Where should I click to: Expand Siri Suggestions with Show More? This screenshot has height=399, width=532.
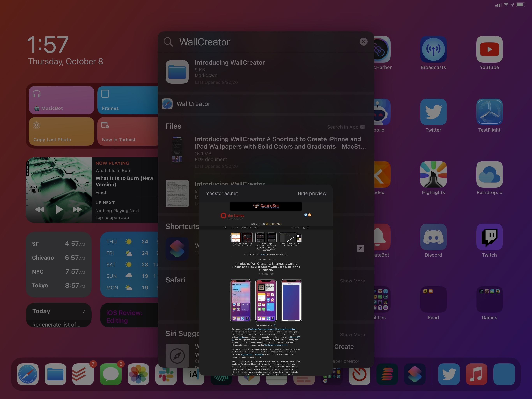coord(352,335)
